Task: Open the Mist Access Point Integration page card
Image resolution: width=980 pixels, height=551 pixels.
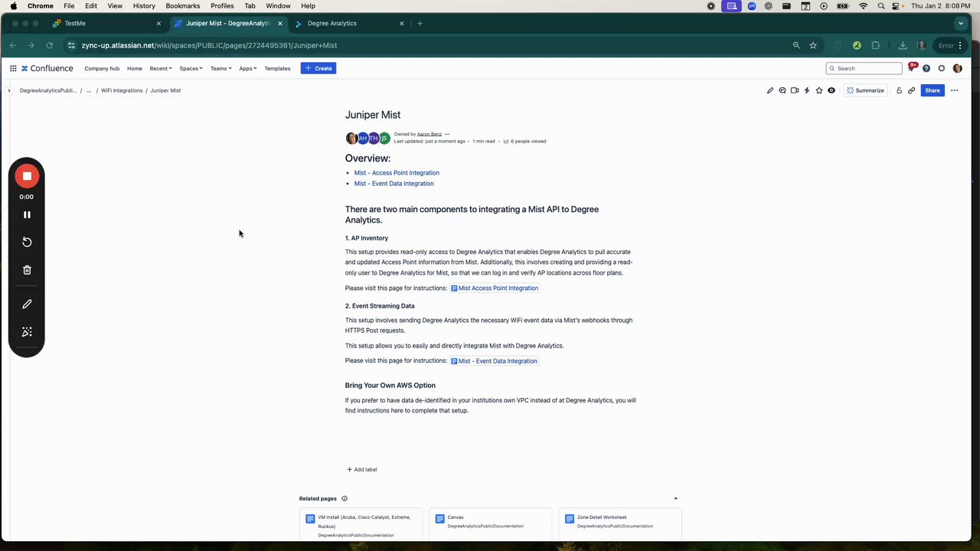Action: pyautogui.click(x=495, y=289)
